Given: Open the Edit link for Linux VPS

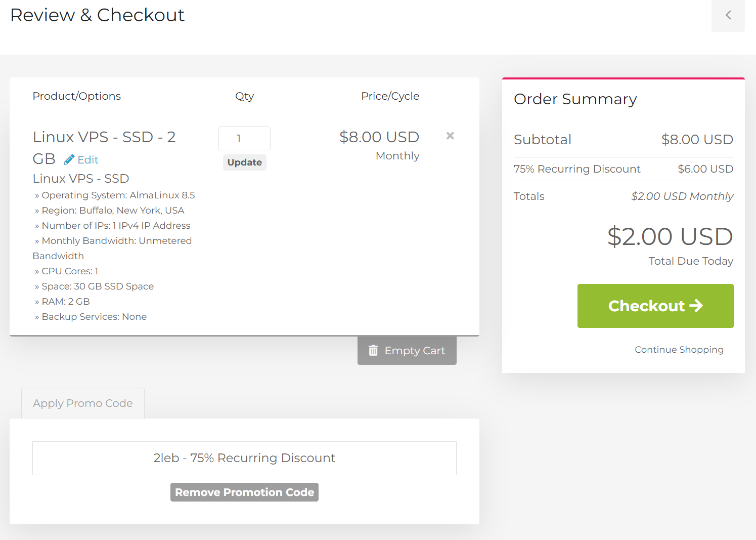Looking at the screenshot, I should pos(87,160).
